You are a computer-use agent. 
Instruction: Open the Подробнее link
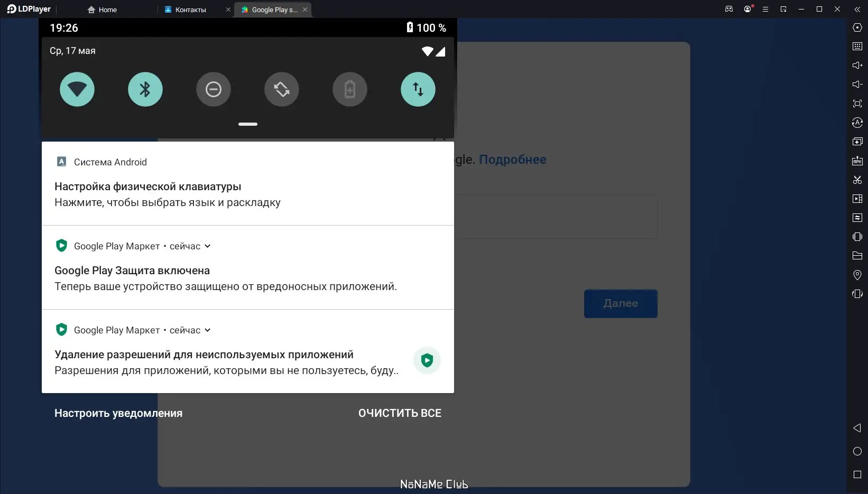[x=512, y=160]
